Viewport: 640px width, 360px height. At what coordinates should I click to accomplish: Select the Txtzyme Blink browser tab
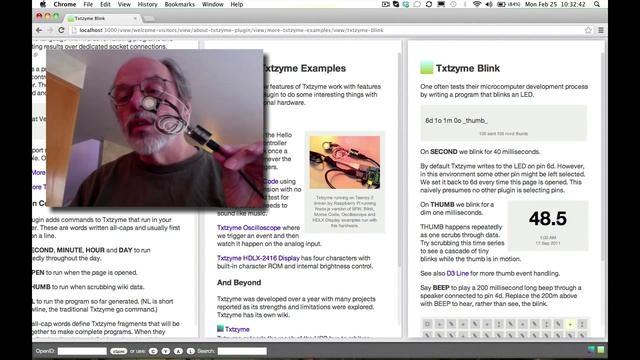point(102,18)
